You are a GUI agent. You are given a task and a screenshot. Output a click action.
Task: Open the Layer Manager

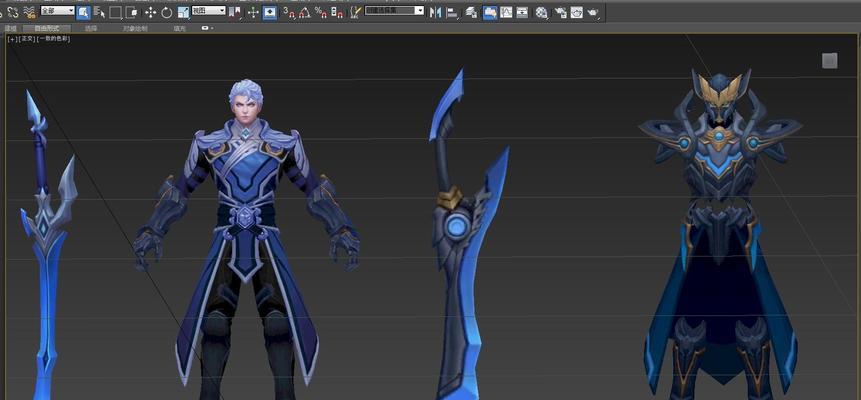(471, 12)
